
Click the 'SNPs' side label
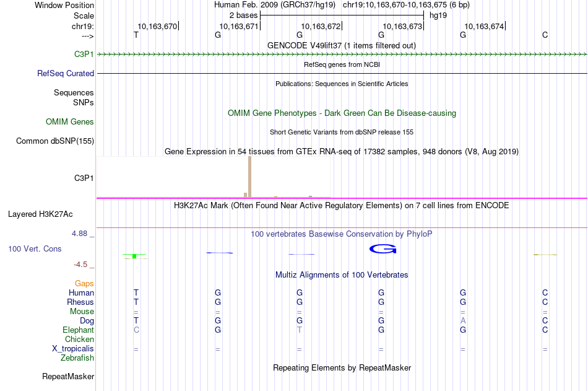84,102
